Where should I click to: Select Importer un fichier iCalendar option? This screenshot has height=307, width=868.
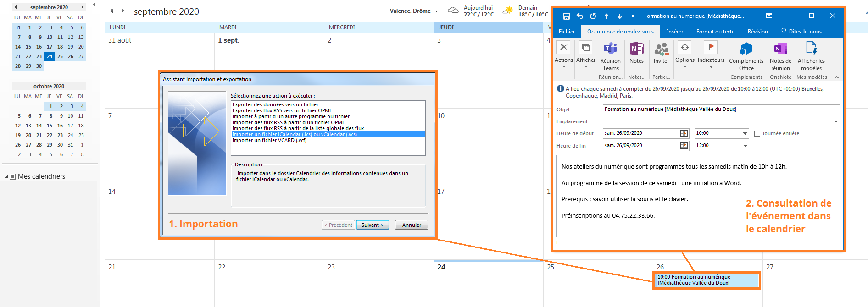(328, 134)
